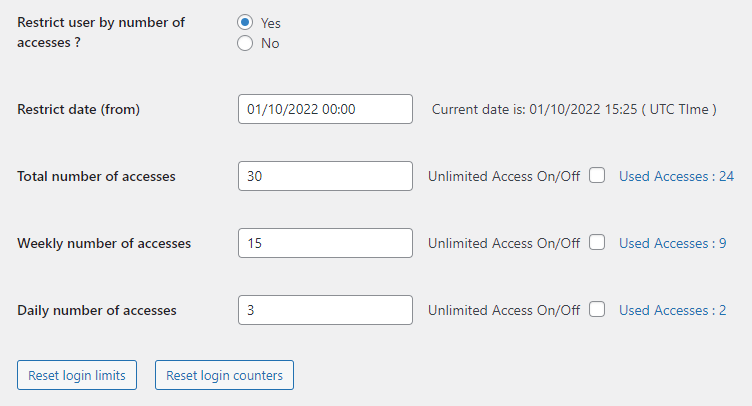Click the Weekly number of accesses label text

pyautogui.click(x=104, y=243)
